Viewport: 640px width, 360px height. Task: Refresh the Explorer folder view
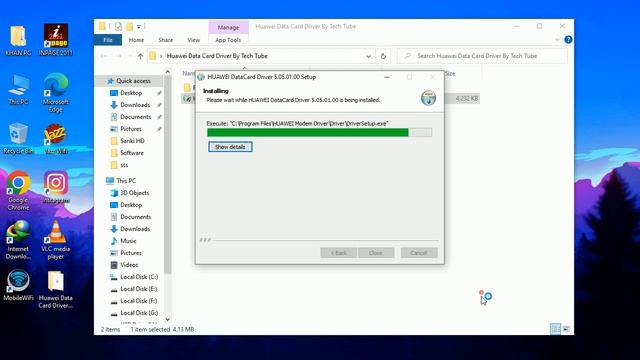383,56
